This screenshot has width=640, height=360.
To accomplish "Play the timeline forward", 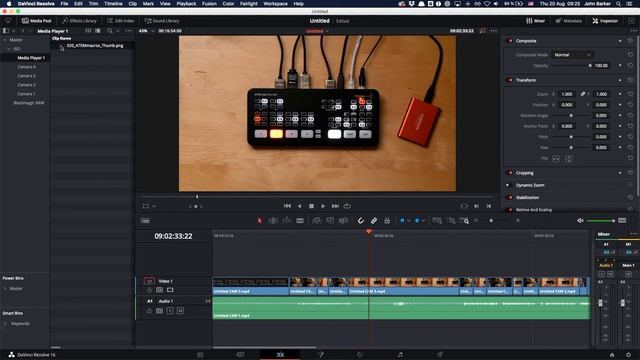I will click(323, 206).
